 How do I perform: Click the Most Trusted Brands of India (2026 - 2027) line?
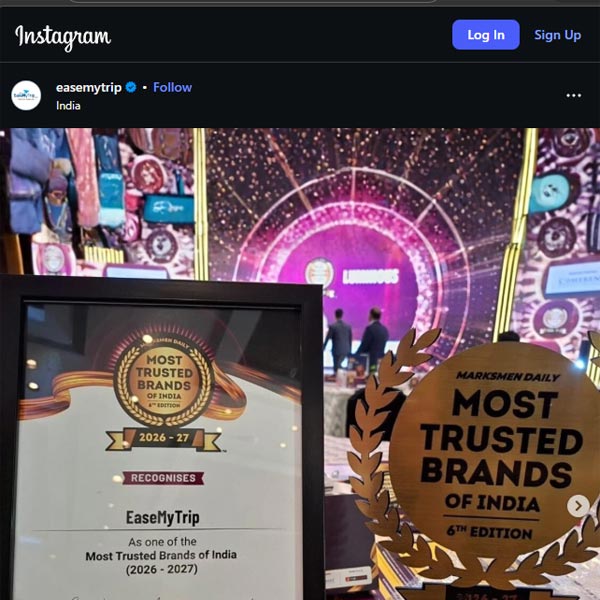pos(161,562)
